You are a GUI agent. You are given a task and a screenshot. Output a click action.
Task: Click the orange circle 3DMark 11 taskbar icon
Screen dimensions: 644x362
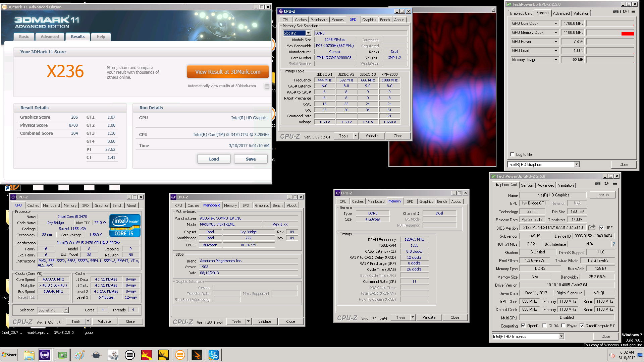180,355
